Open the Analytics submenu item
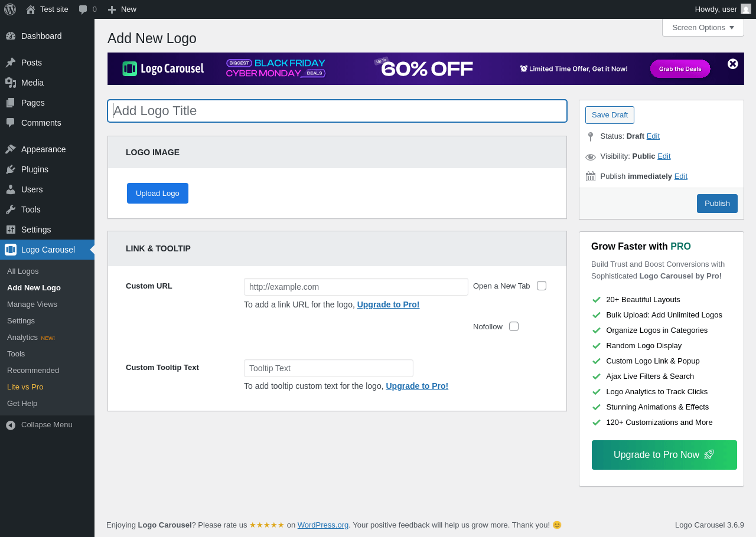Screen dimensions: 756x537 (47, 338)
